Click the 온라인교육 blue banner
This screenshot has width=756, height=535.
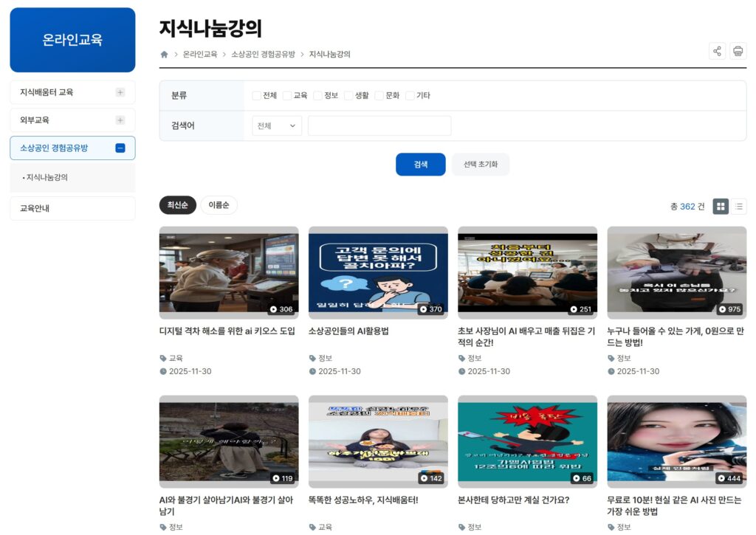coord(72,40)
